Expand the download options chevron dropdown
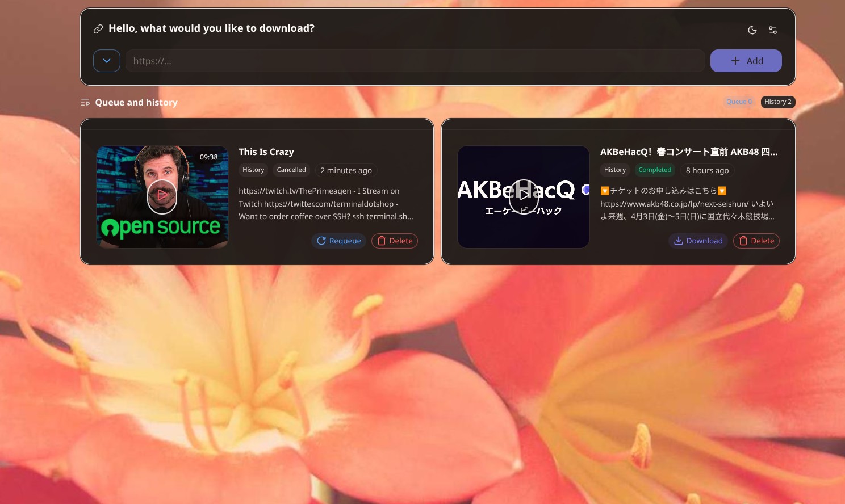 coord(107,61)
